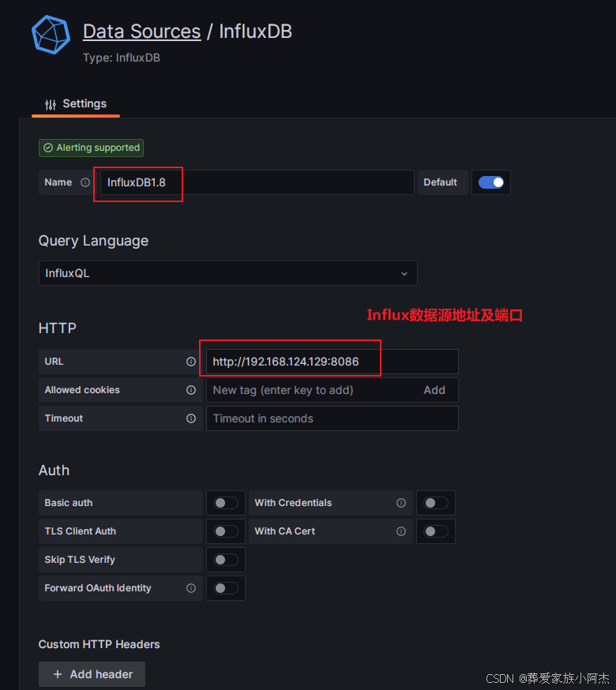Enable the TLS Client Auth toggle

[x=225, y=531]
